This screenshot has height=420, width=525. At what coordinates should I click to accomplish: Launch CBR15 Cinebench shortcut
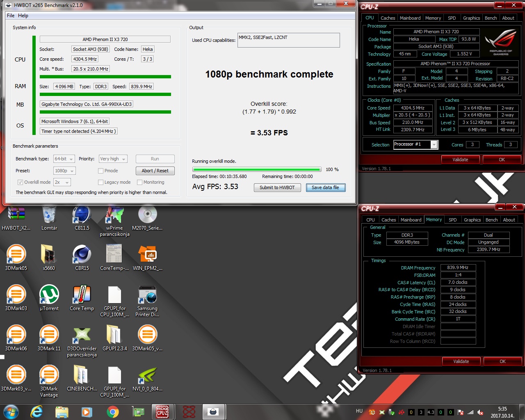point(82,258)
